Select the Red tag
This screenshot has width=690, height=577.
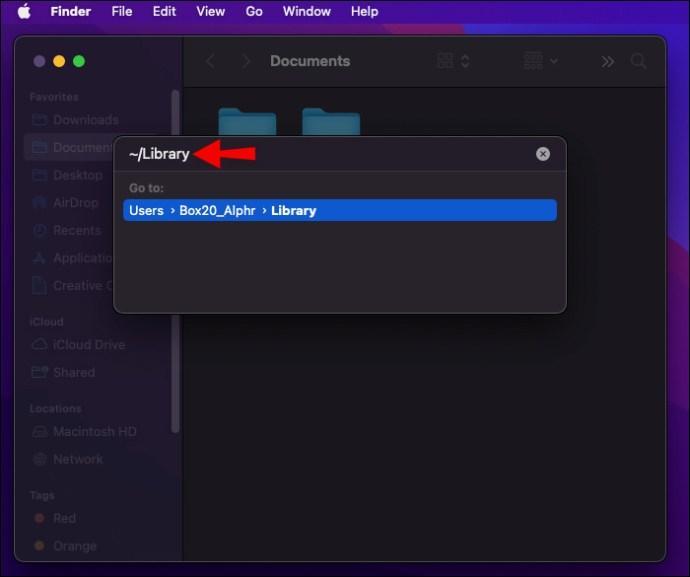64,518
